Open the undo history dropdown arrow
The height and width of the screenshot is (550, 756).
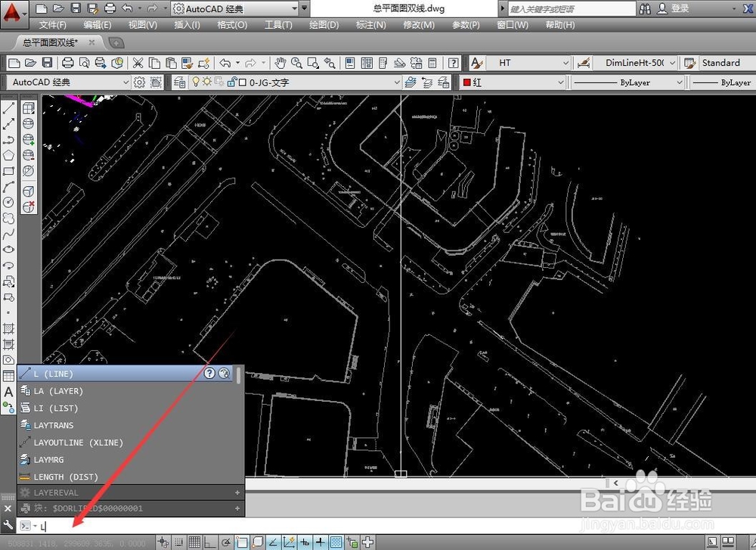pyautogui.click(x=237, y=63)
